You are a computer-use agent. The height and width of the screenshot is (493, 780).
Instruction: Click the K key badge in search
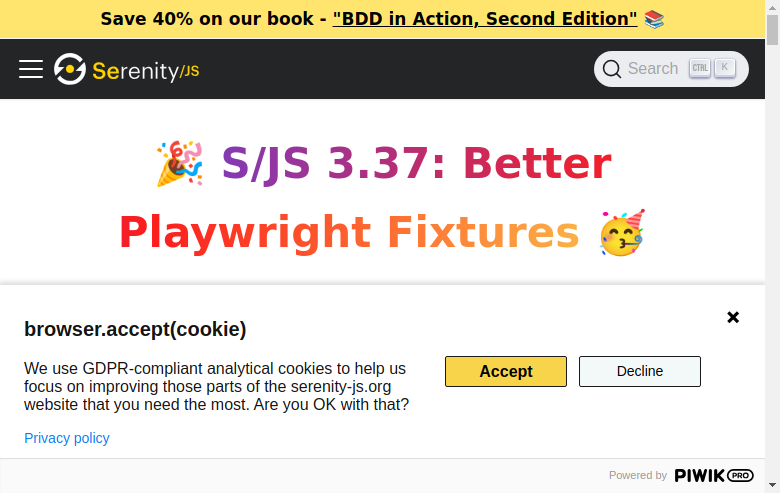click(x=724, y=68)
